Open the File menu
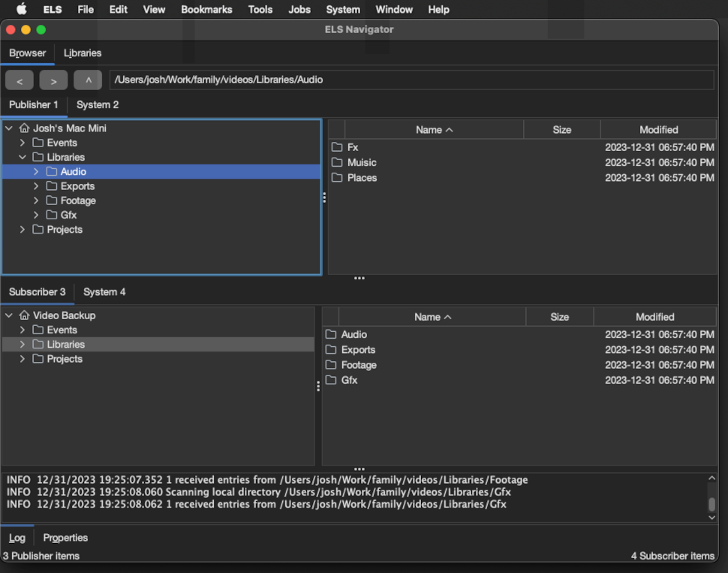Viewport: 728px width, 573px height. click(86, 9)
